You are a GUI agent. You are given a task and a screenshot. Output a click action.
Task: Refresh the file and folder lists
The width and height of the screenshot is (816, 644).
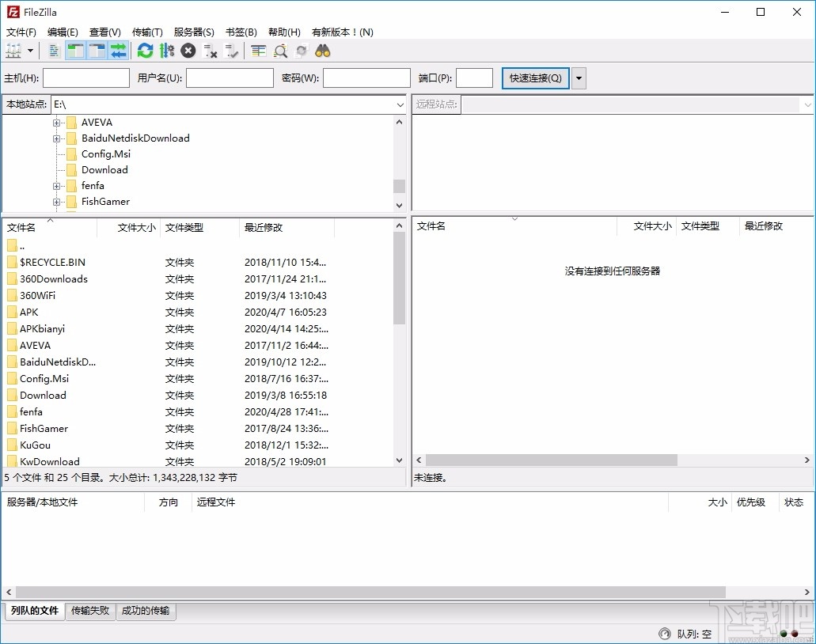pyautogui.click(x=145, y=50)
